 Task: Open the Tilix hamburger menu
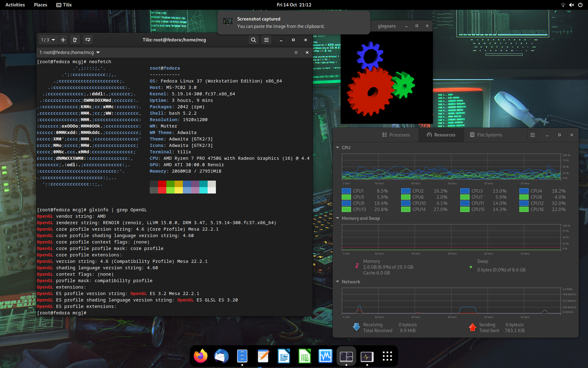click(x=266, y=40)
